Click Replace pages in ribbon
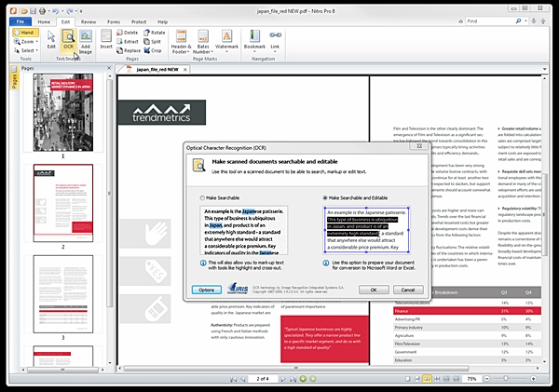This screenshot has width=559, height=392. [129, 50]
